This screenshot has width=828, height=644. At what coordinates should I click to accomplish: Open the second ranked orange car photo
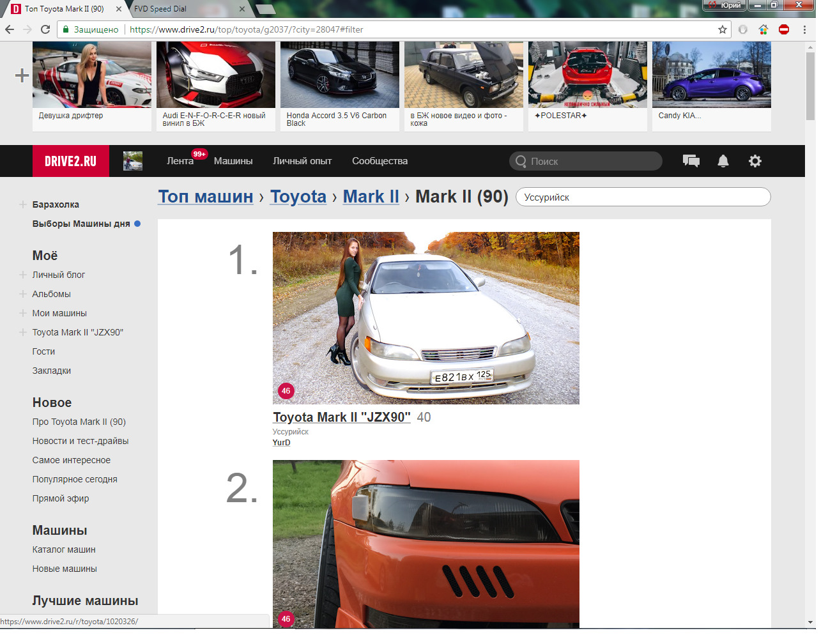pyautogui.click(x=426, y=544)
